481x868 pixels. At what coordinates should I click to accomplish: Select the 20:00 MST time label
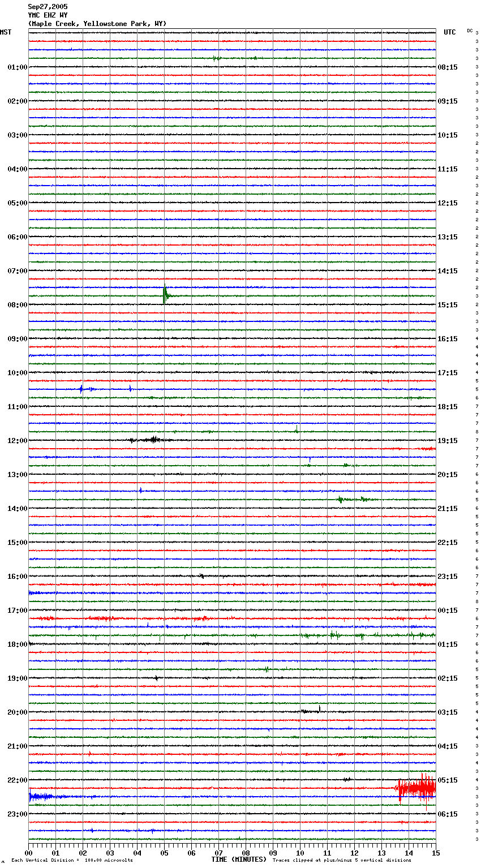18,712
